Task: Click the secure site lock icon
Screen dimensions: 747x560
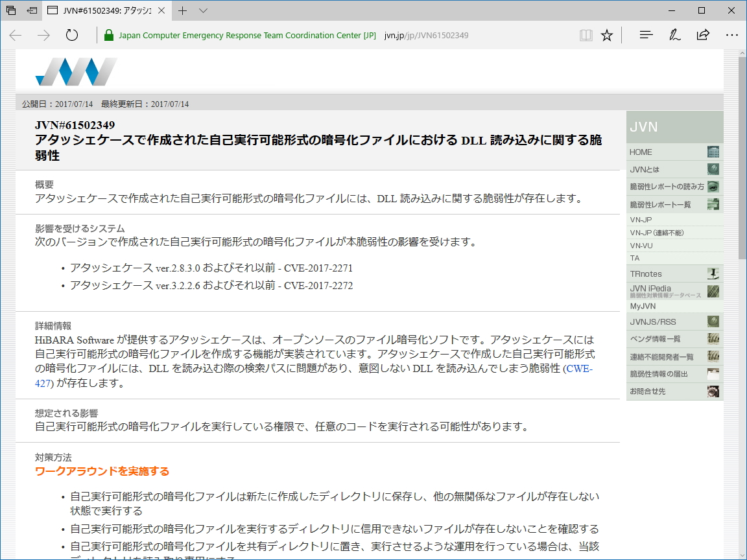Action: click(x=108, y=35)
